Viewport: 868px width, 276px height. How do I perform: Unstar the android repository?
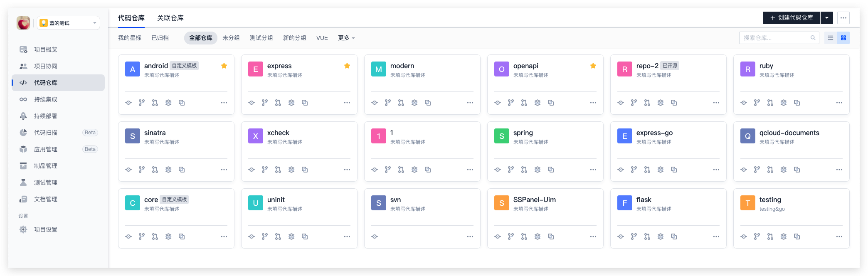pos(224,66)
